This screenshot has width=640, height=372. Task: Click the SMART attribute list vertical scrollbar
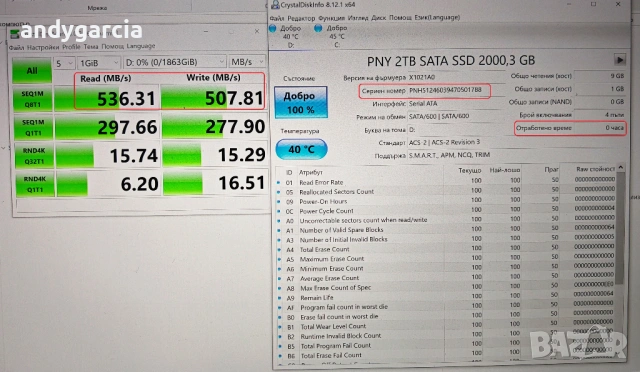pos(620,229)
